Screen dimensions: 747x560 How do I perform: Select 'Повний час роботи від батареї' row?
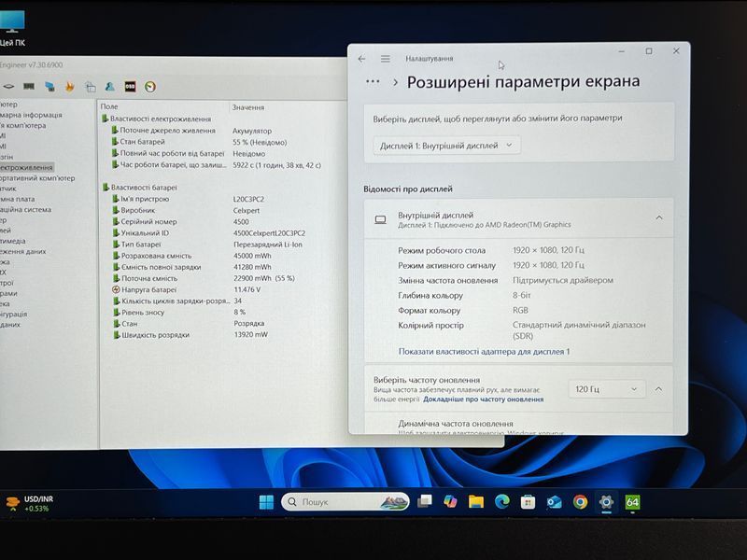click(168, 153)
